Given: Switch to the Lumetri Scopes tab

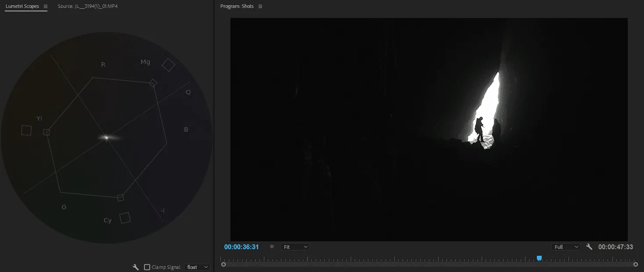Looking at the screenshot, I should click(x=22, y=7).
